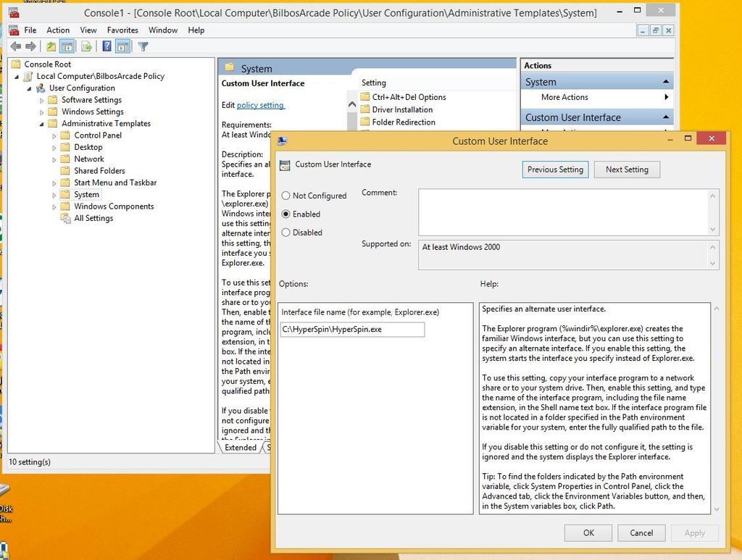The image size is (742, 560).
Task: Click the Next Setting button
Action: pos(627,170)
